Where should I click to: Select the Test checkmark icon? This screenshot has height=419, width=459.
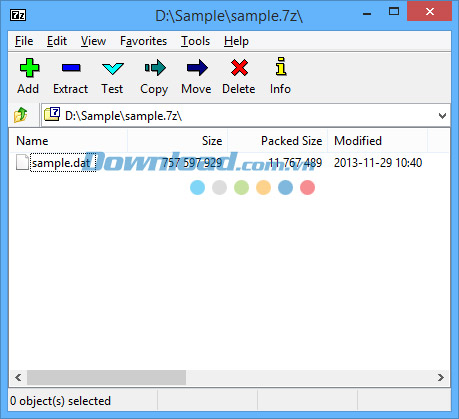[113, 68]
